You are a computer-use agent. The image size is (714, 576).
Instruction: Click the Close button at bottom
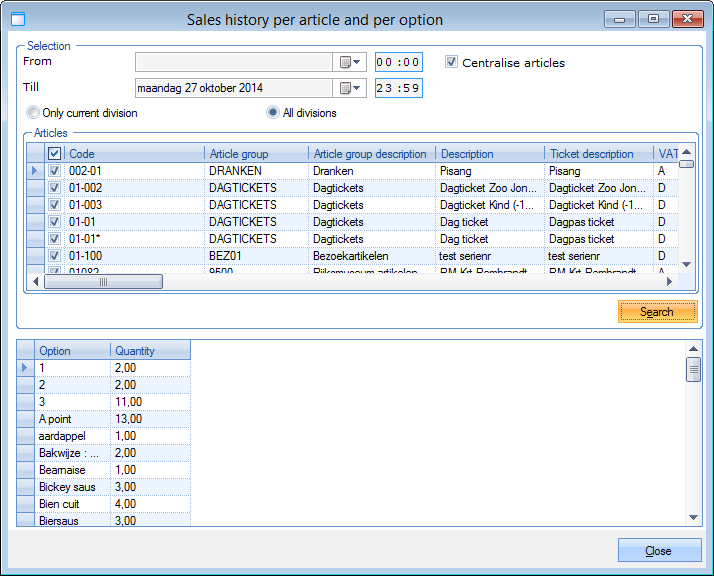pos(658,551)
